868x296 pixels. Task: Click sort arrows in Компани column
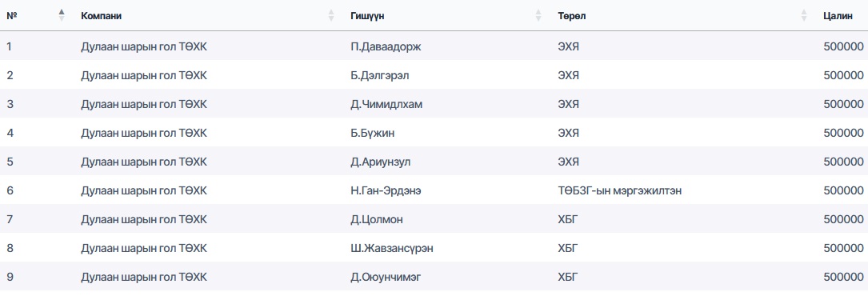pyautogui.click(x=331, y=15)
